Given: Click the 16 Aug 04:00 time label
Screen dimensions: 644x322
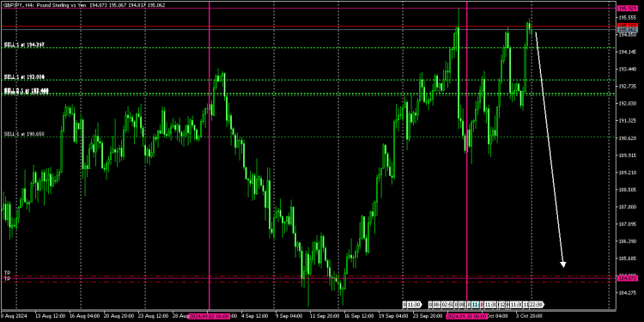Looking at the screenshot, I should 84,316.
